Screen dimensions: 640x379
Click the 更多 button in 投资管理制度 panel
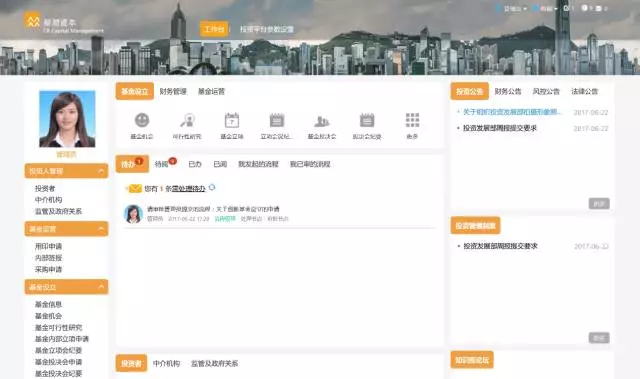599,338
